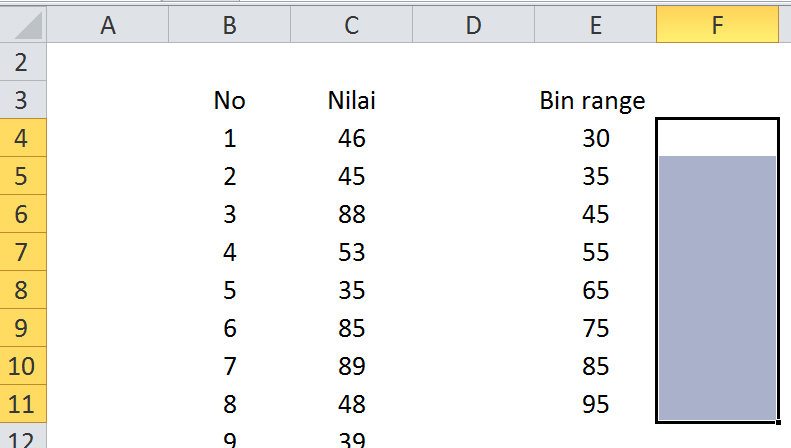Click the 'No' header cell
This screenshot has height=448, width=791.
click(230, 100)
